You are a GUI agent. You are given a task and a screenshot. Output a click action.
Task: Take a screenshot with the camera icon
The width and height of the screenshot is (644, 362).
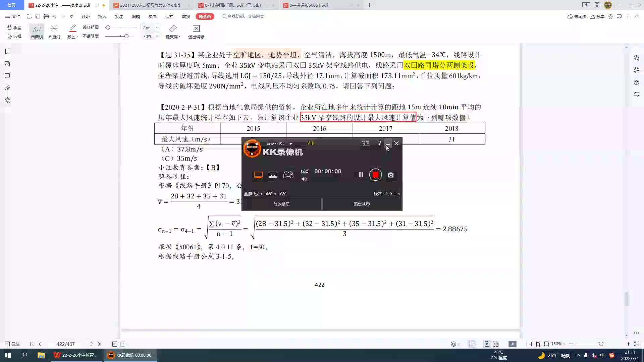pyautogui.click(x=390, y=175)
